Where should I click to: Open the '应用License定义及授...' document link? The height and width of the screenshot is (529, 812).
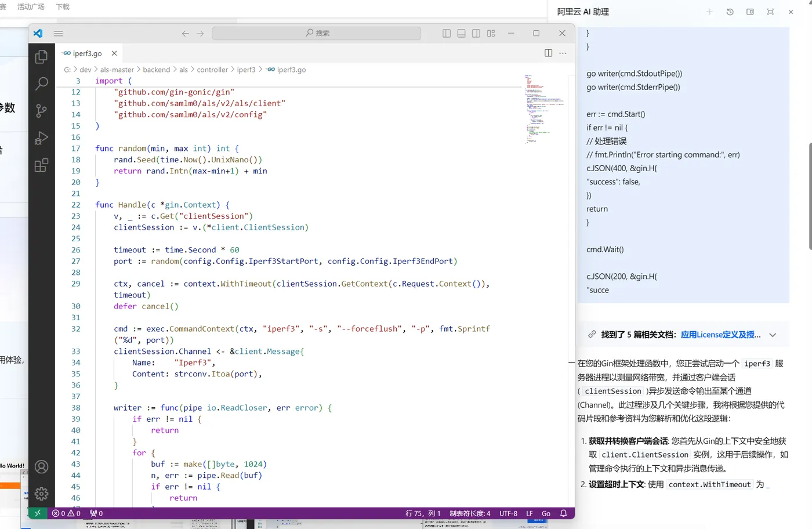tap(720, 335)
